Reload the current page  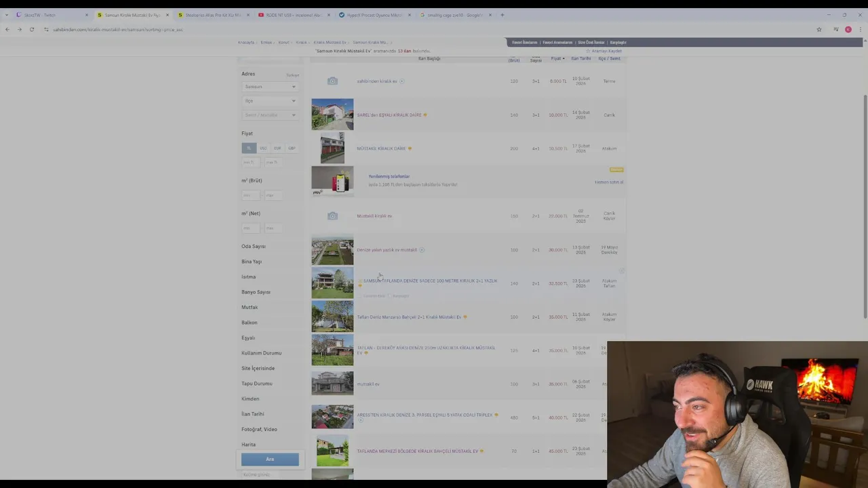coord(31,29)
